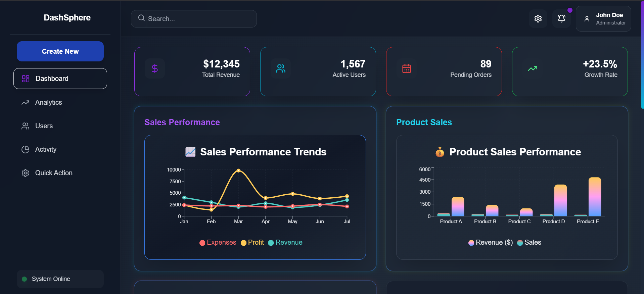Screen dimensions: 644x294
Task: Focus the Search input field
Action: [x=194, y=19]
